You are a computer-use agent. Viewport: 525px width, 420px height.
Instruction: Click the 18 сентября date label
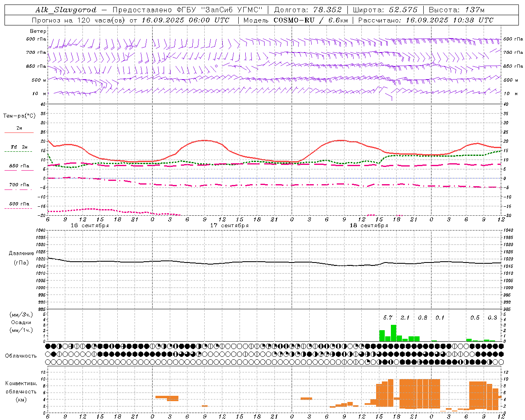coord(369,226)
